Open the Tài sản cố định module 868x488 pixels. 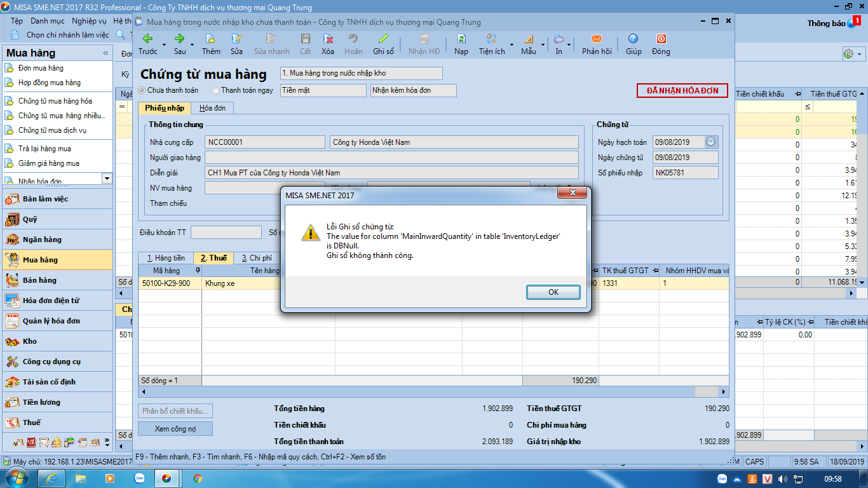tap(57, 382)
